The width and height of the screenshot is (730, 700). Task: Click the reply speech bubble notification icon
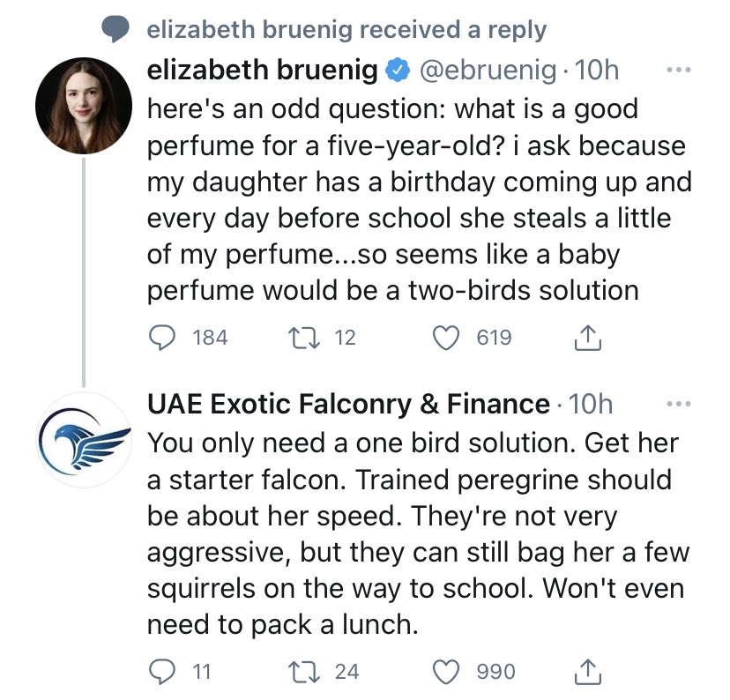(x=115, y=29)
